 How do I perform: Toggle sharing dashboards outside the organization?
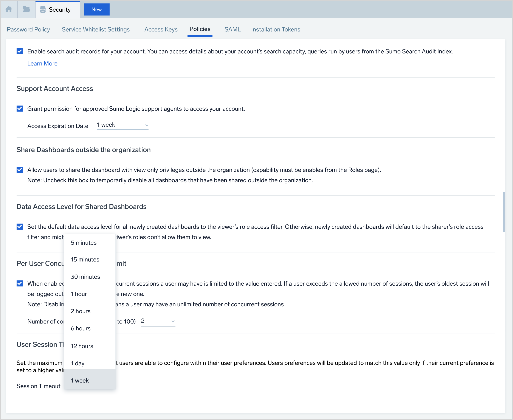(x=20, y=170)
